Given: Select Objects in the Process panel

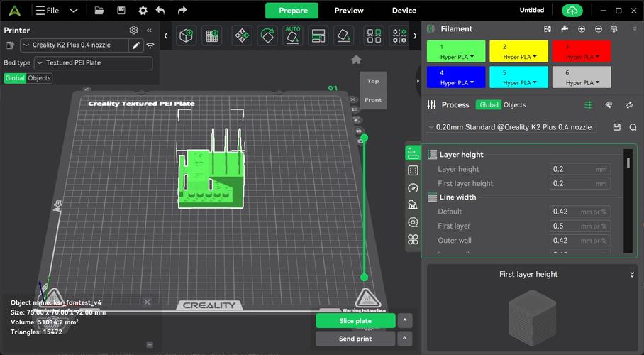Looking at the screenshot, I should pos(515,105).
